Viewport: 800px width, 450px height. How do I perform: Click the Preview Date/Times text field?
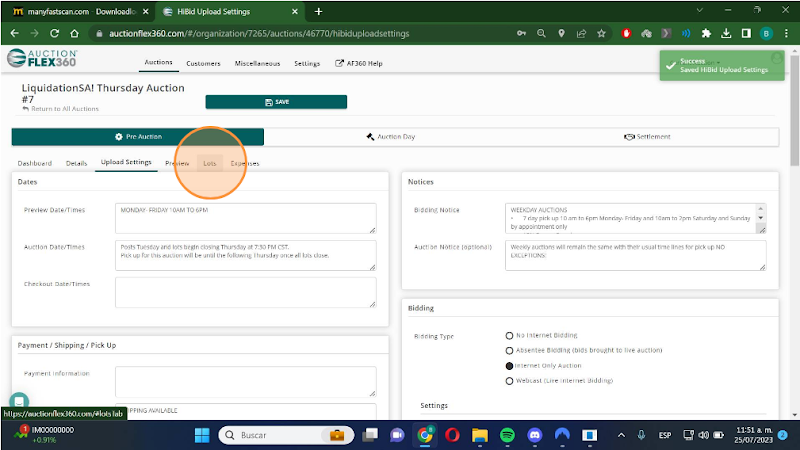245,218
